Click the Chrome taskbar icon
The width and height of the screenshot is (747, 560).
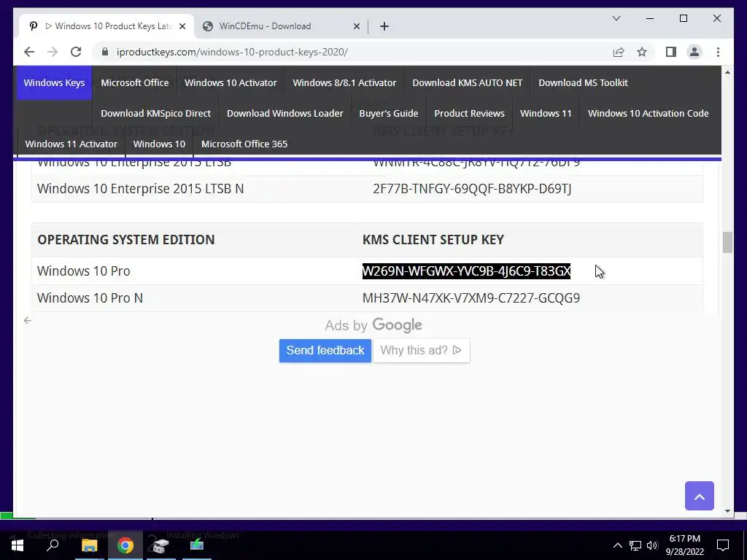[x=125, y=545]
